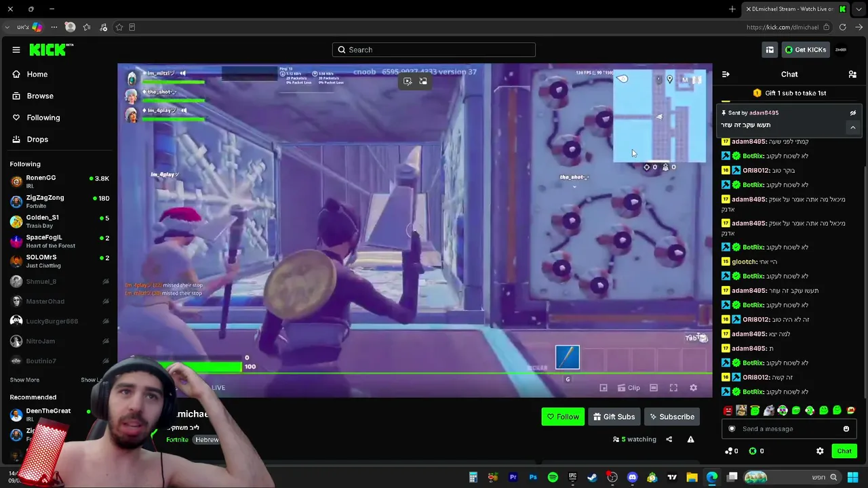Click the kick.com address bar
868x488 pixels.
pos(782,27)
